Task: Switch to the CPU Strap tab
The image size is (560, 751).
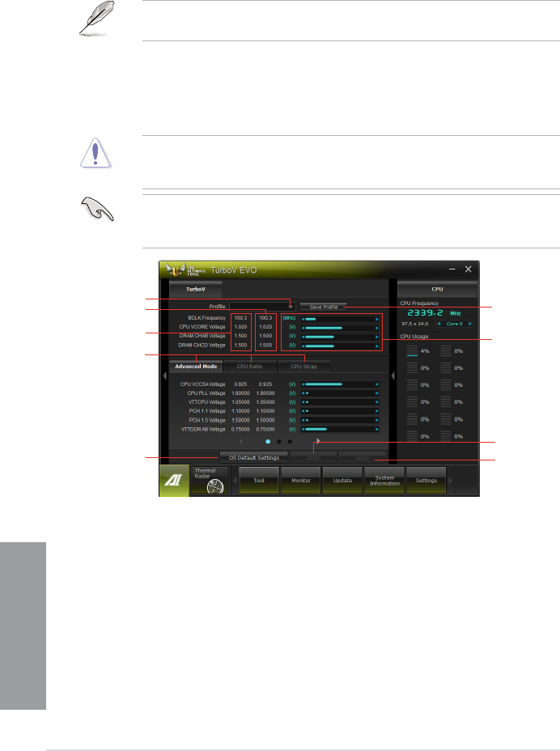Action: (303, 367)
